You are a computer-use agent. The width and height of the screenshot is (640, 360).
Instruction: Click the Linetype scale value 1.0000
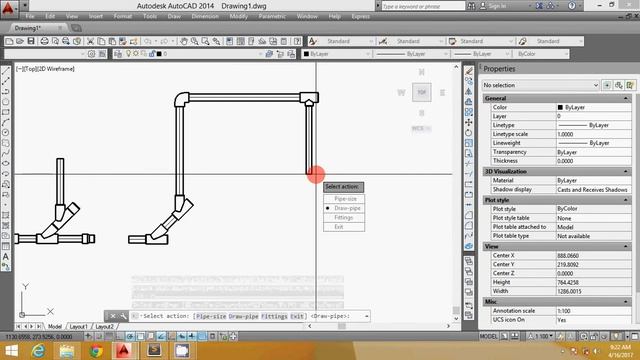coord(593,134)
